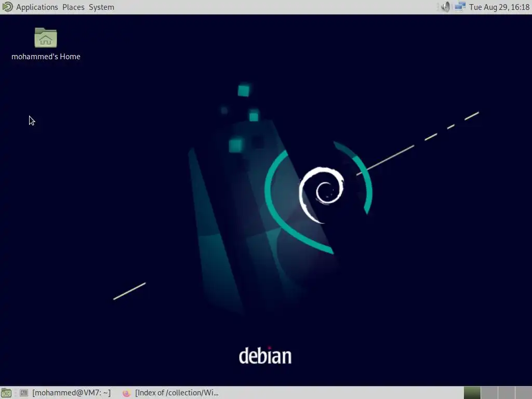Restore the Index of /collection browser window

[170, 393]
